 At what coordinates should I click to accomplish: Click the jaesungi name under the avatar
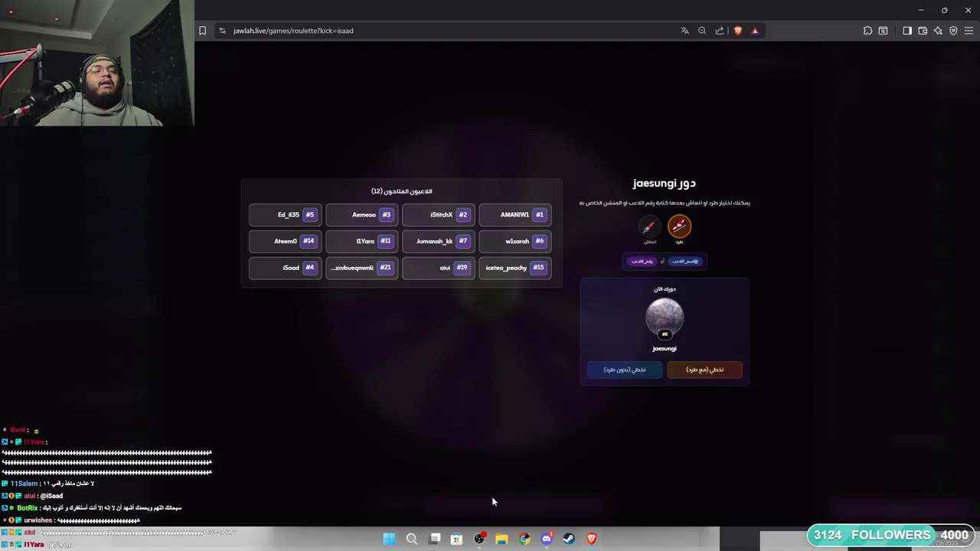point(665,349)
